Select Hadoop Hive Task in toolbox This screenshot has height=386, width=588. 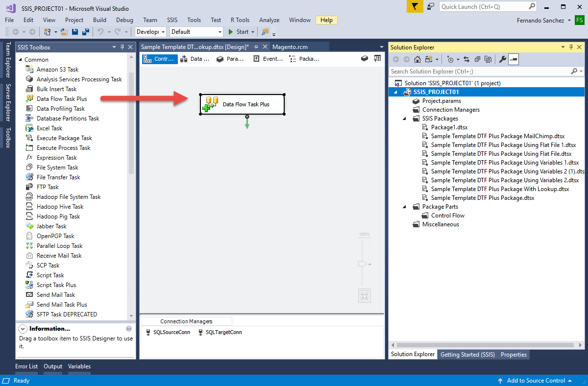click(60, 207)
